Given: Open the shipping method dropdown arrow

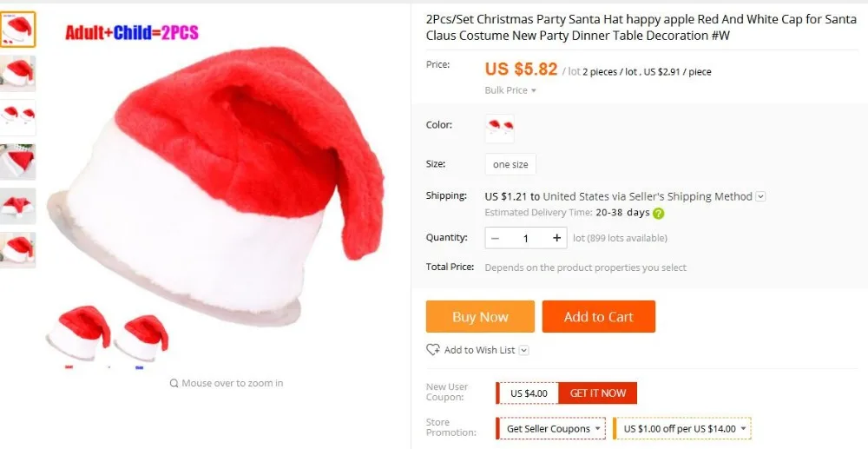Looking at the screenshot, I should [x=760, y=196].
